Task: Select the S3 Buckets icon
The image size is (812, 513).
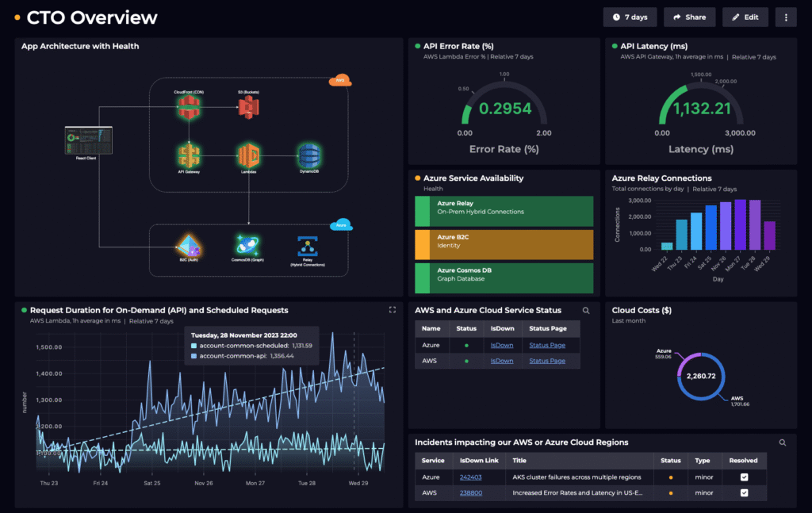Action: 249,113
